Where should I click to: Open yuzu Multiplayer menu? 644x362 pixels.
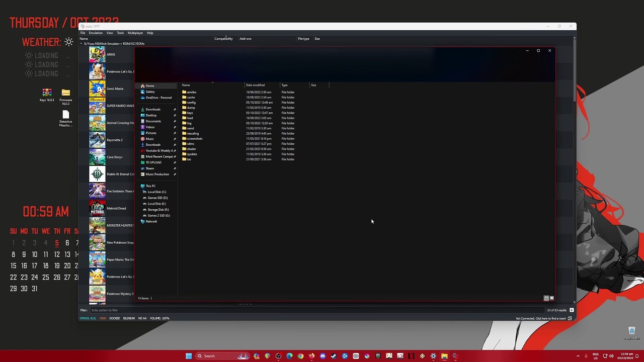click(x=135, y=33)
